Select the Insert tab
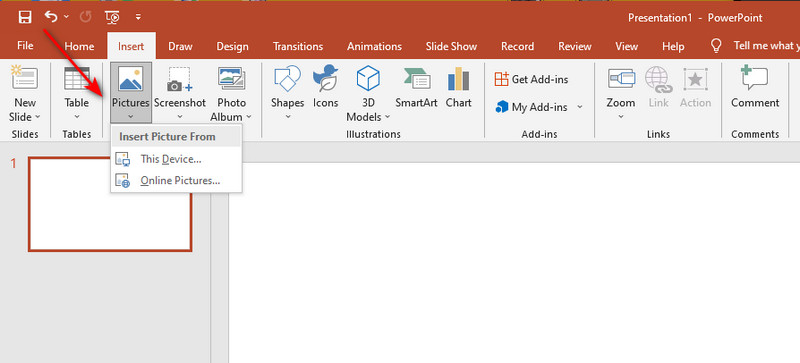The image size is (800, 363). click(131, 46)
